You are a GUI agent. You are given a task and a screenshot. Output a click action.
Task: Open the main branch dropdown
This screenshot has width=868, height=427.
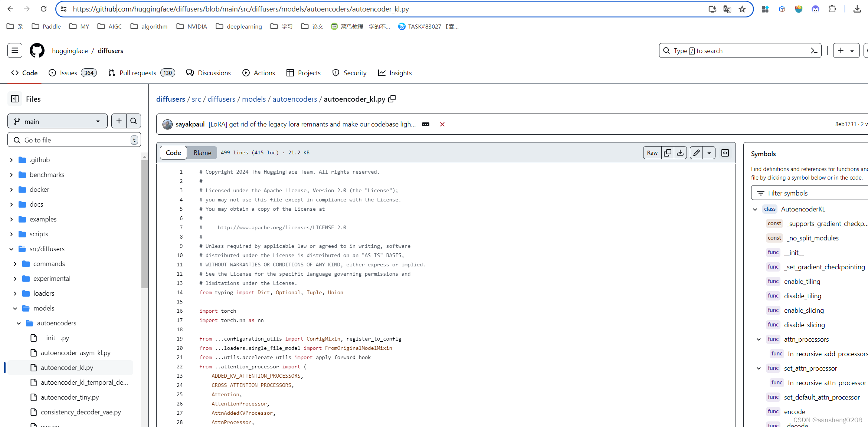click(x=57, y=121)
